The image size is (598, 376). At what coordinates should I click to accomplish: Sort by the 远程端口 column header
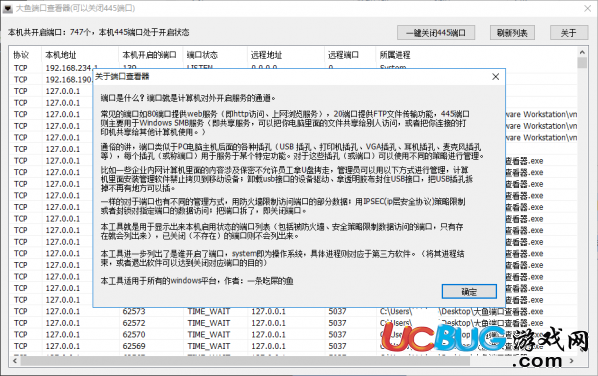pyautogui.click(x=350, y=55)
